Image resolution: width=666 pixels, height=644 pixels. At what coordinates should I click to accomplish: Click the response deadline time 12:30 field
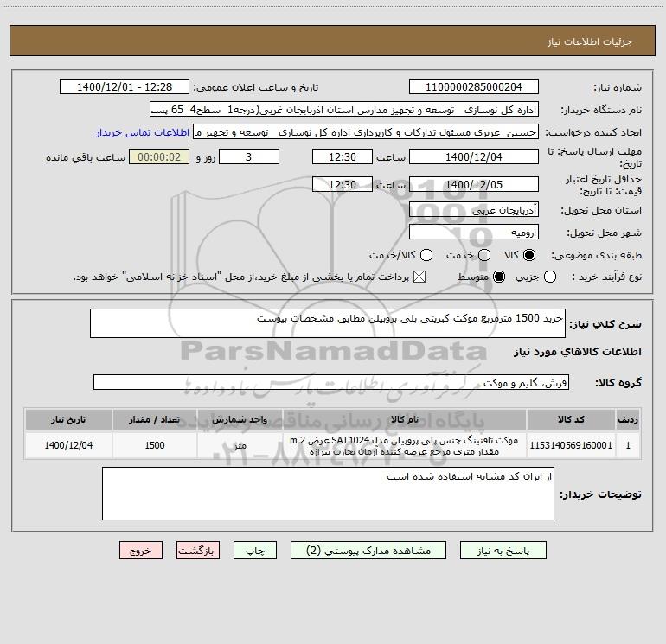343,156
